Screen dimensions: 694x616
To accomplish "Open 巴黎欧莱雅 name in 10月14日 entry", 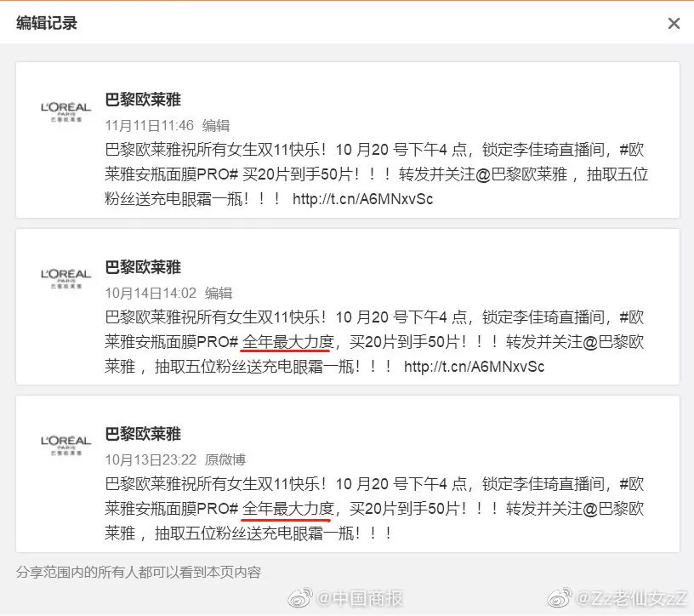I will [143, 267].
